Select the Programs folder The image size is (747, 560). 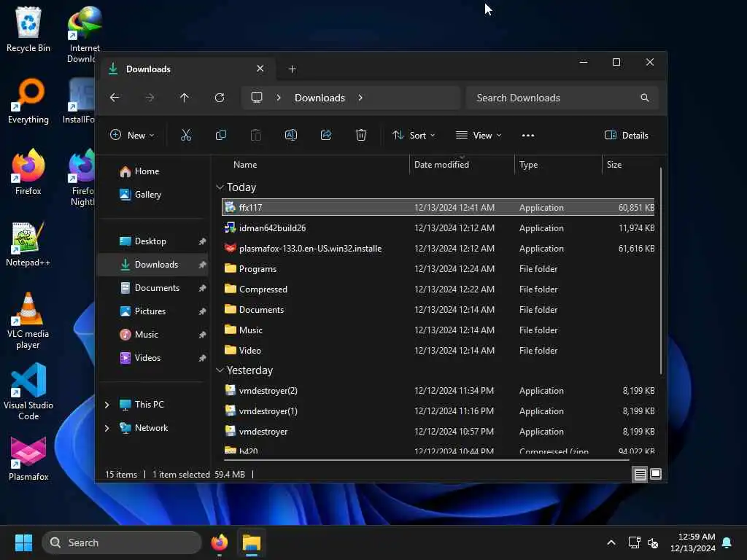[438, 269]
